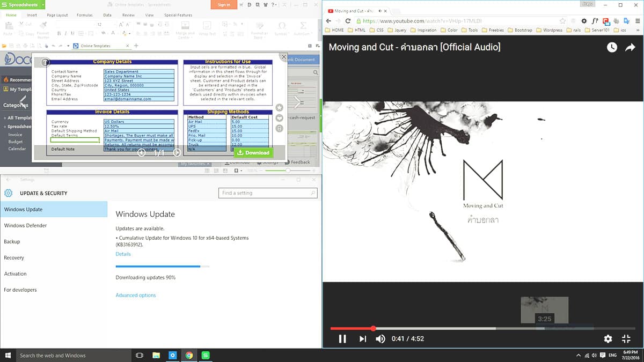Close the template preview popup
The height and width of the screenshot is (362, 644).
pos(284,56)
